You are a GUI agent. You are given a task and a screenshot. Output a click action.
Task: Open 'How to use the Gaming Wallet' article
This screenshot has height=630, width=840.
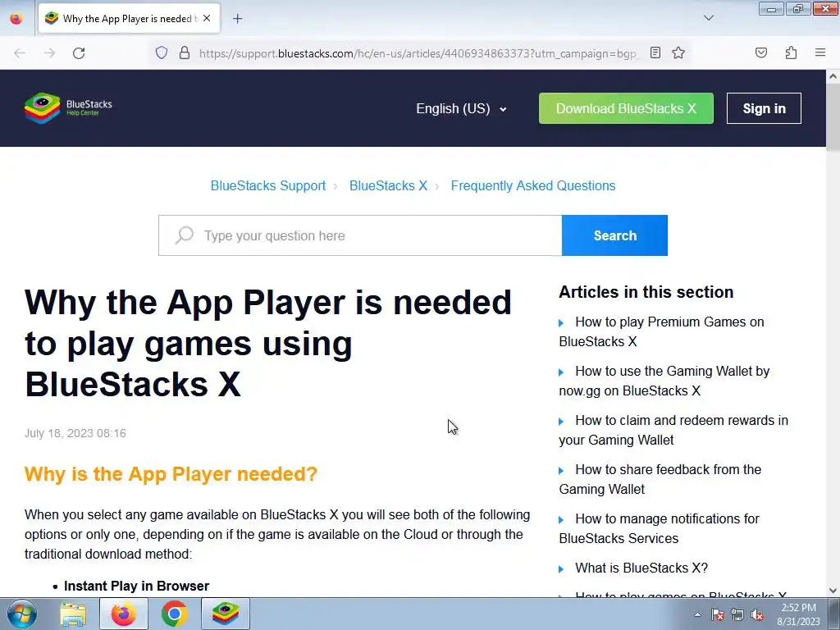[664, 381]
